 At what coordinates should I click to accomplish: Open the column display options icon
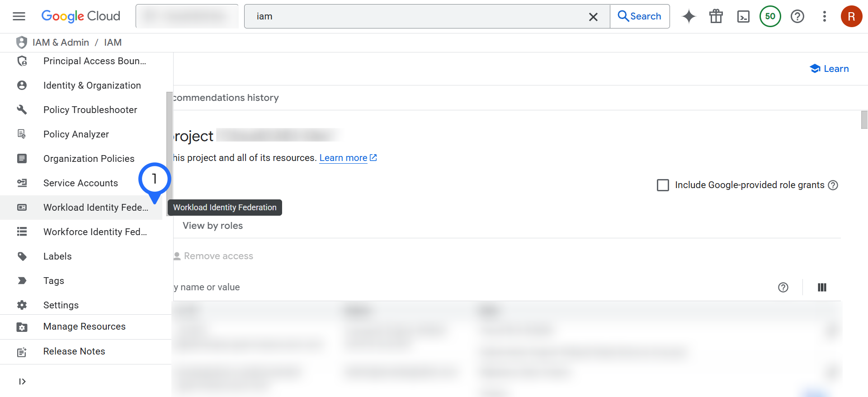tap(822, 287)
